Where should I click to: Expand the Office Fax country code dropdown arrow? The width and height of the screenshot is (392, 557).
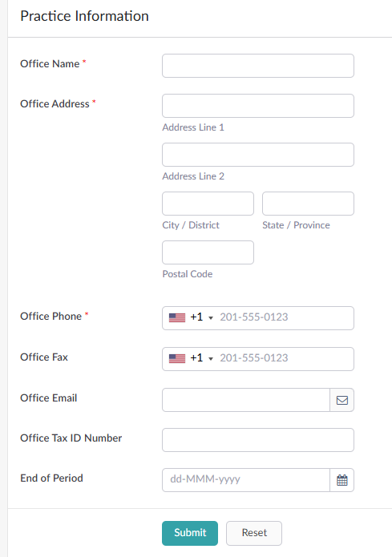click(211, 359)
